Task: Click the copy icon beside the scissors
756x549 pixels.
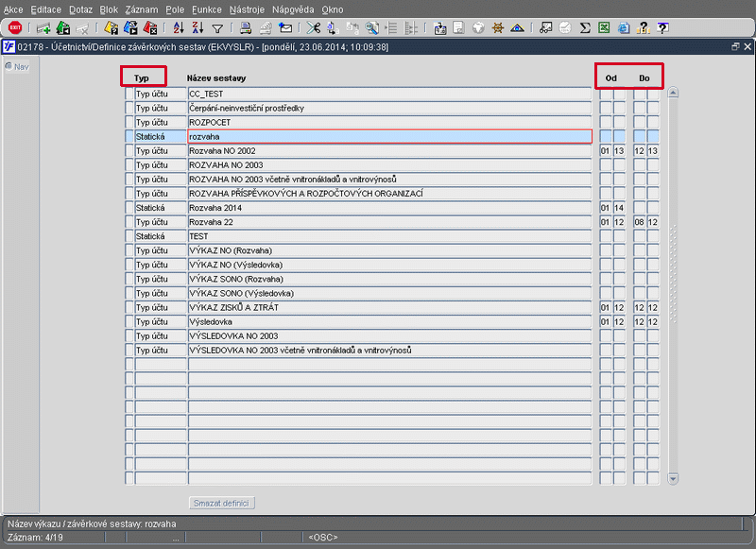Action: point(333,28)
